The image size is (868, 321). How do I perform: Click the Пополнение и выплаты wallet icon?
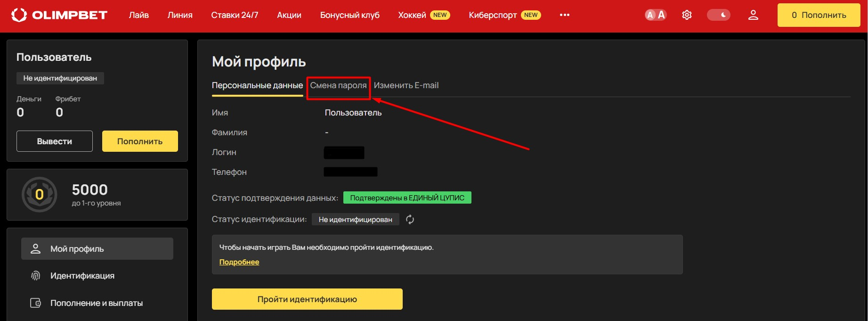pos(35,303)
